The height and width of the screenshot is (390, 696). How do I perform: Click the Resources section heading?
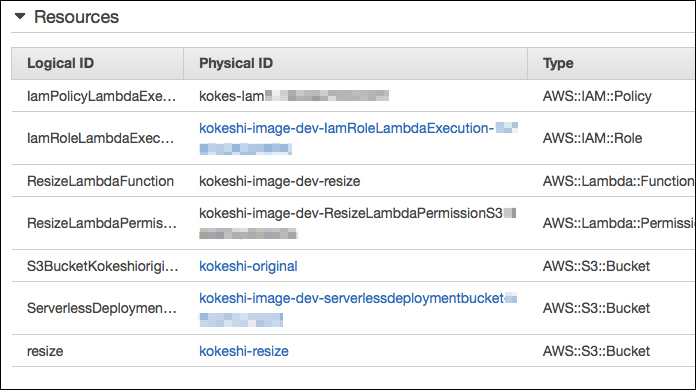click(x=76, y=17)
